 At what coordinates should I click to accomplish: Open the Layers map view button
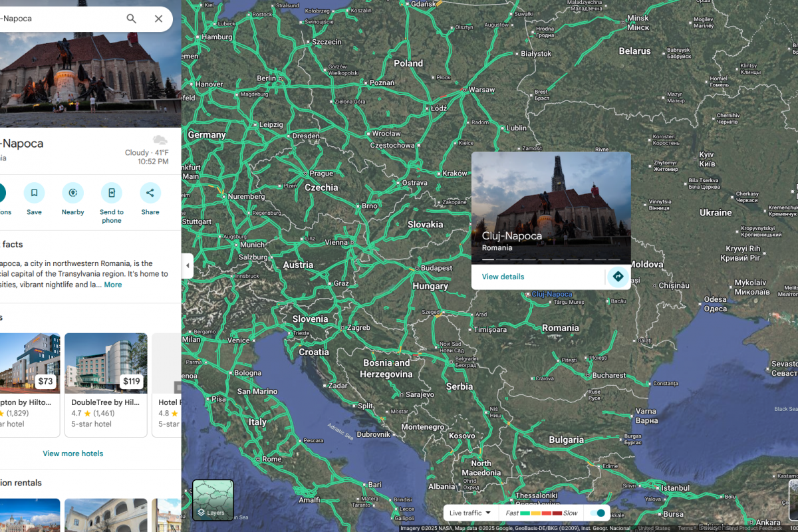point(213,500)
